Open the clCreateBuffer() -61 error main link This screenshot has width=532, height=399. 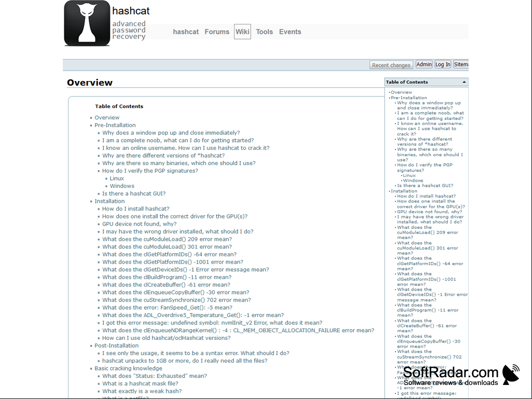(x=166, y=285)
